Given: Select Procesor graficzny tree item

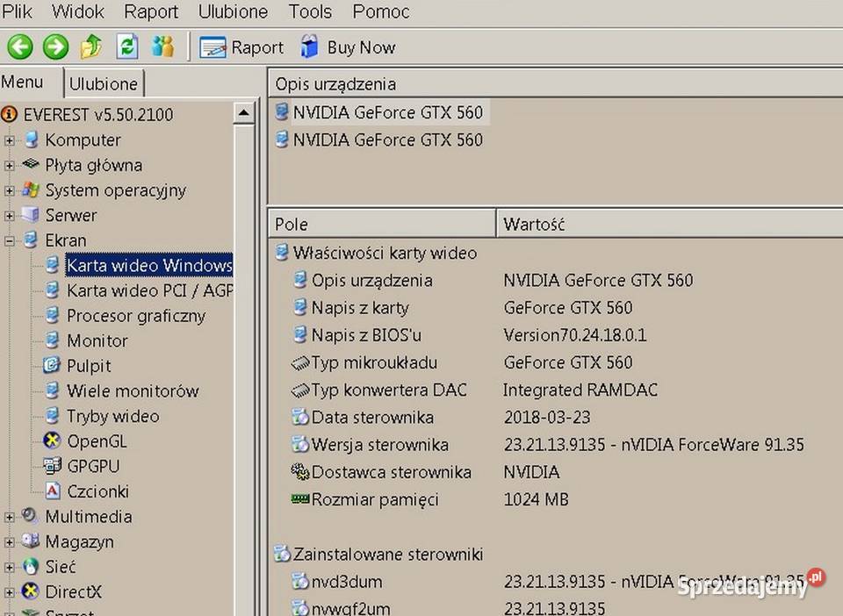Looking at the screenshot, I should point(136,316).
